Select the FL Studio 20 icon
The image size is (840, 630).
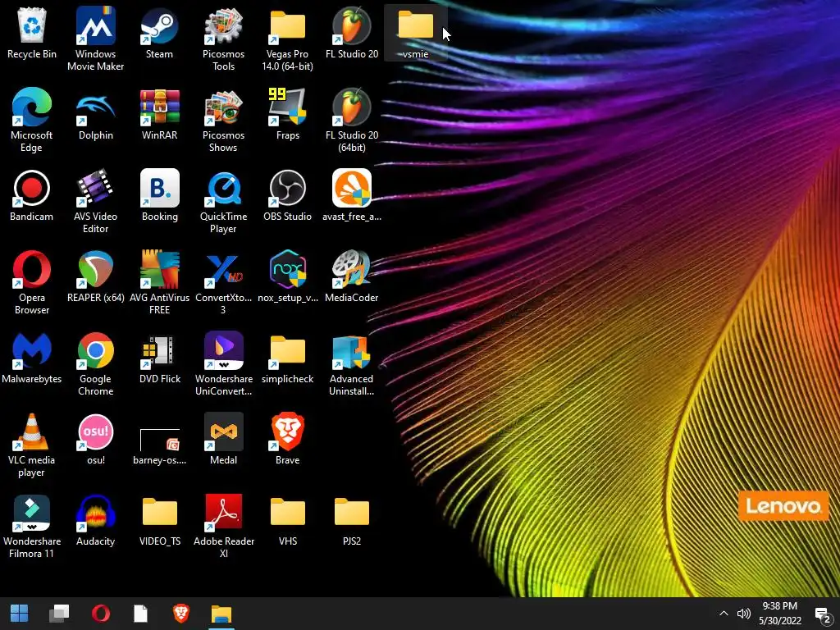pyautogui.click(x=351, y=33)
